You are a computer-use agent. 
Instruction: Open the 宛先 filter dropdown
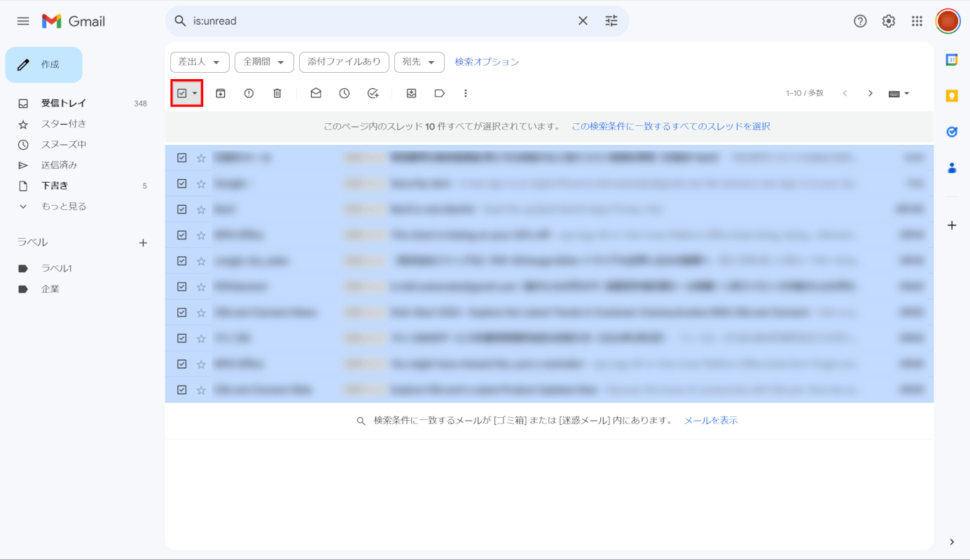point(420,62)
